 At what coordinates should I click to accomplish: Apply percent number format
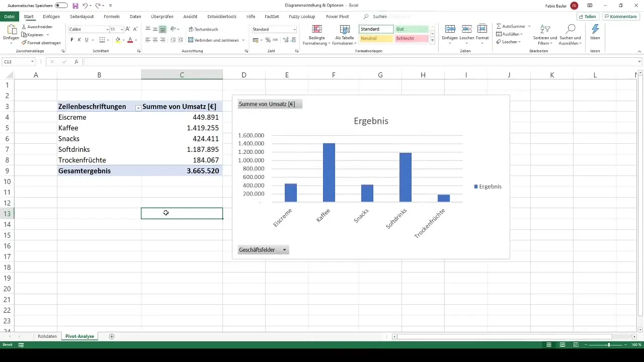click(268, 40)
